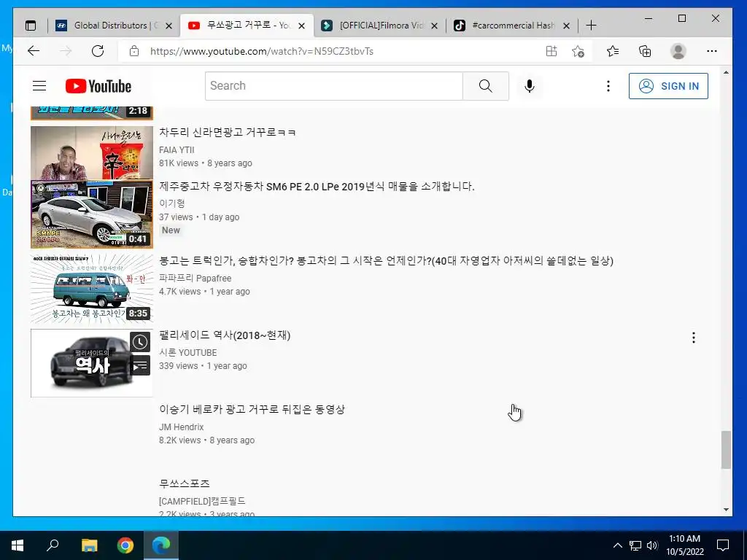The height and width of the screenshot is (560, 747).
Task: Open a new tab with plus button
Action: [591, 26]
